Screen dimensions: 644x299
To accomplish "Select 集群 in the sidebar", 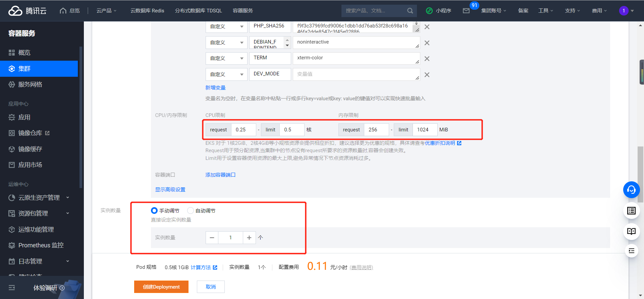I will 39,69.
